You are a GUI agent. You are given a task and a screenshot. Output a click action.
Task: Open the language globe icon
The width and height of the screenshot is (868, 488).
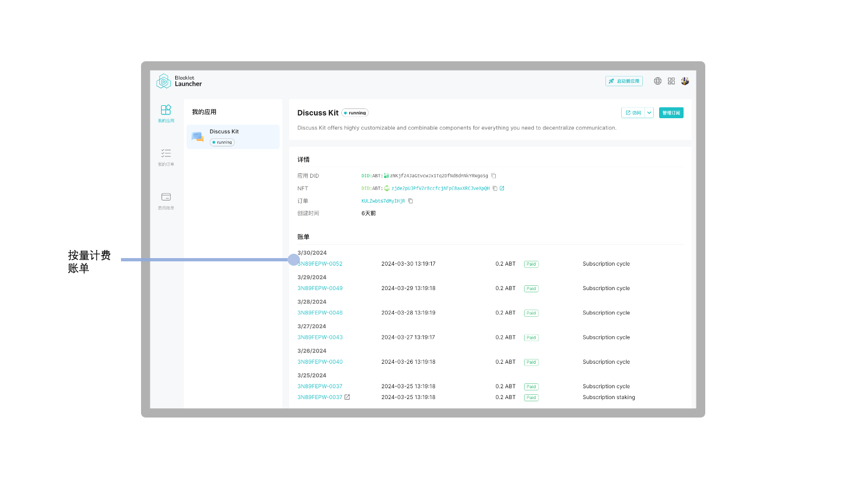pos(658,81)
